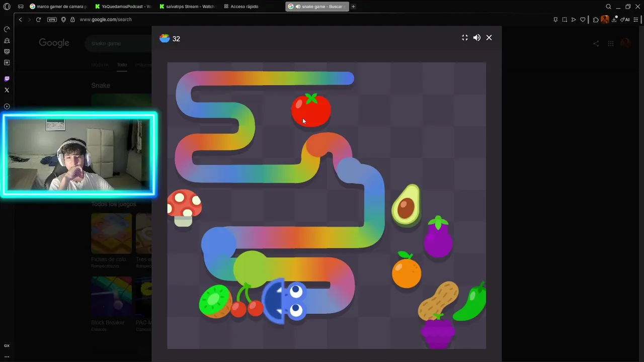Open the player icon in sidebar
Screen dimensions: 644x362
click(7, 106)
